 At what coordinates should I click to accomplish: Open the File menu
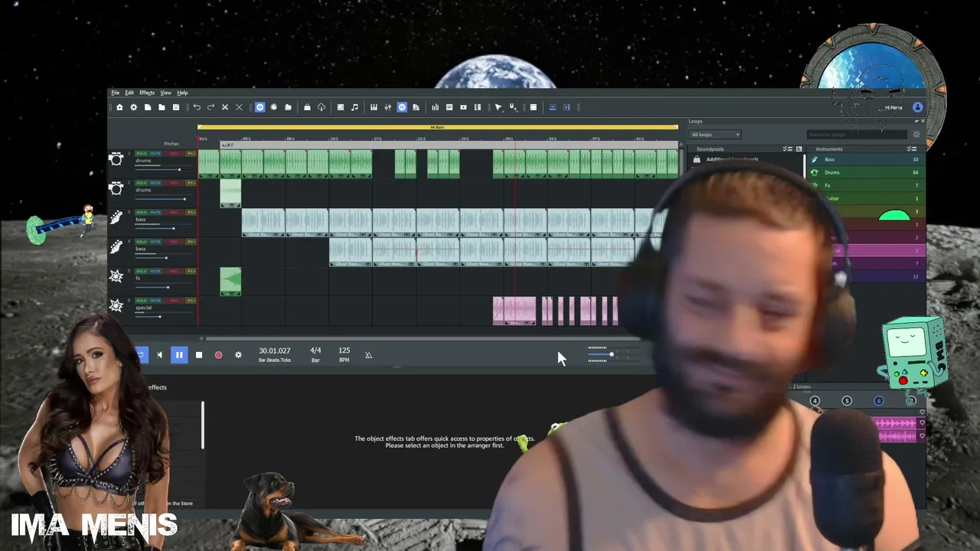pos(115,93)
